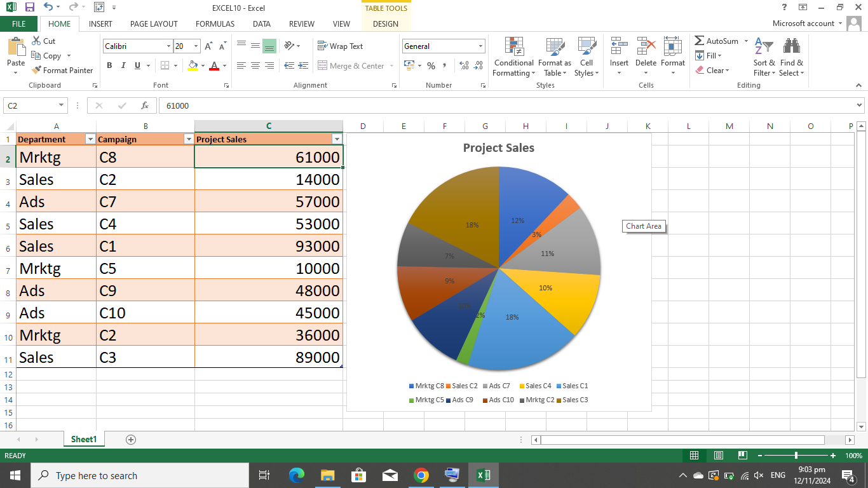Image resolution: width=868 pixels, height=488 pixels.
Task: Apply the yellow fill color bucket
Action: coord(193,65)
